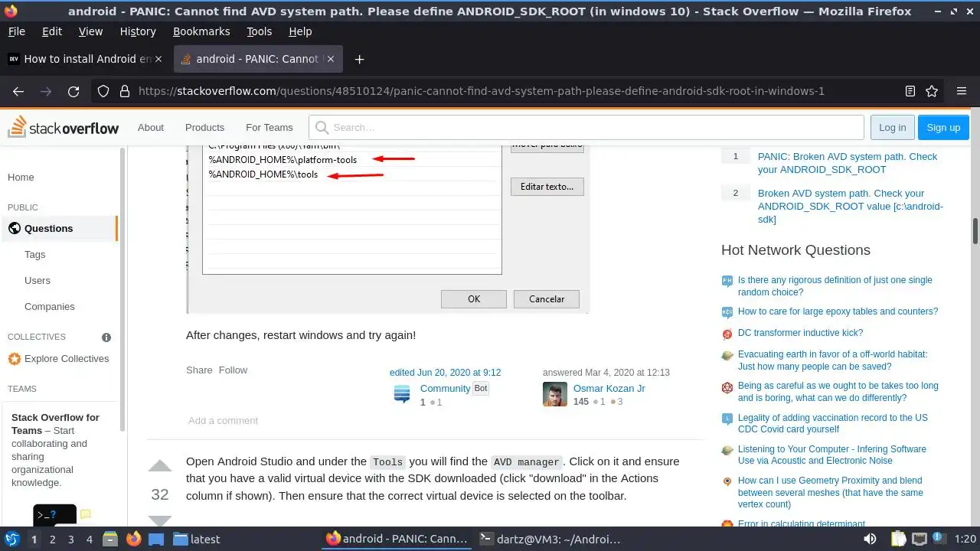Open 'DC transformer inductive kick?' question
Viewport: 980px width, 551px height.
click(x=800, y=333)
